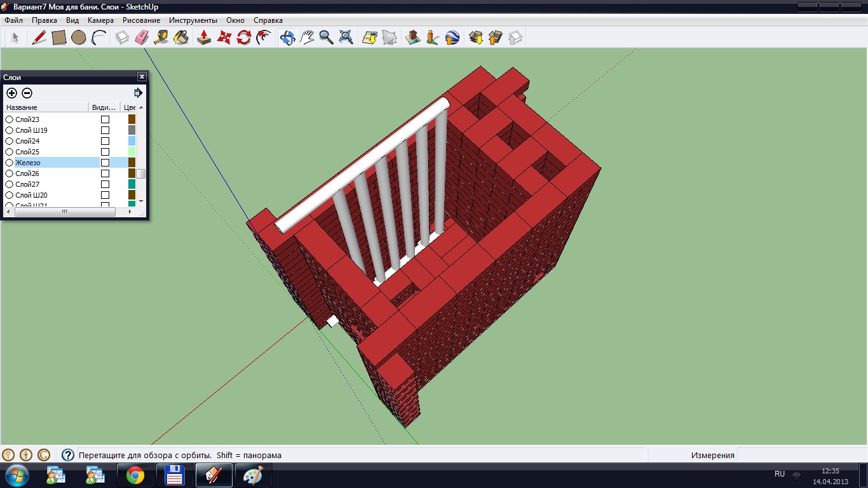Pick the Rectangle drawing tool
868x488 pixels.
(58, 37)
